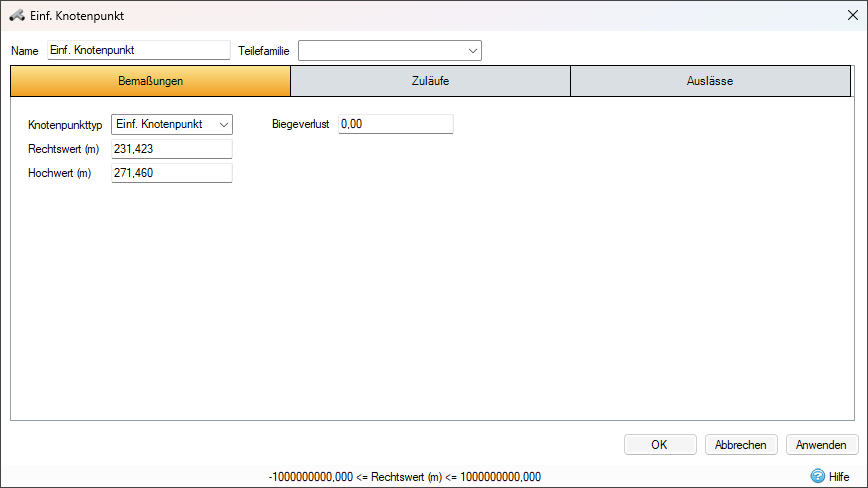Viewport: 868px width, 488px height.
Task: Click the Hilfe link text
Action: click(x=839, y=476)
